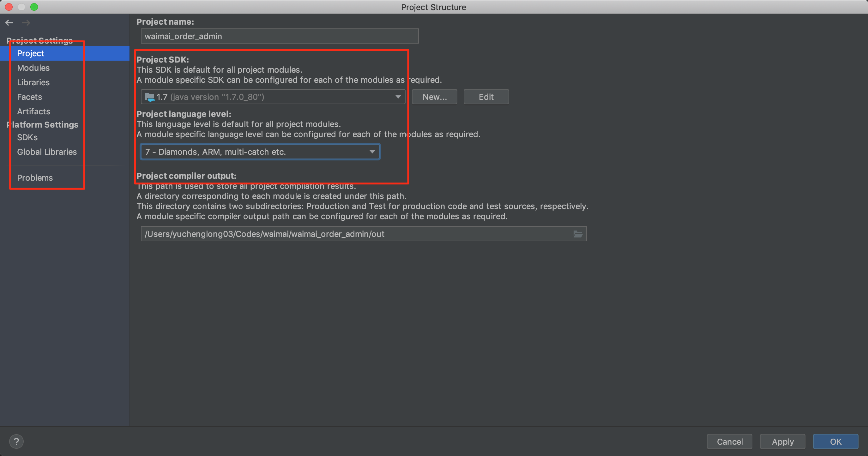Image resolution: width=868 pixels, height=456 pixels.
Task: Go to Facets section
Action: pyautogui.click(x=30, y=97)
